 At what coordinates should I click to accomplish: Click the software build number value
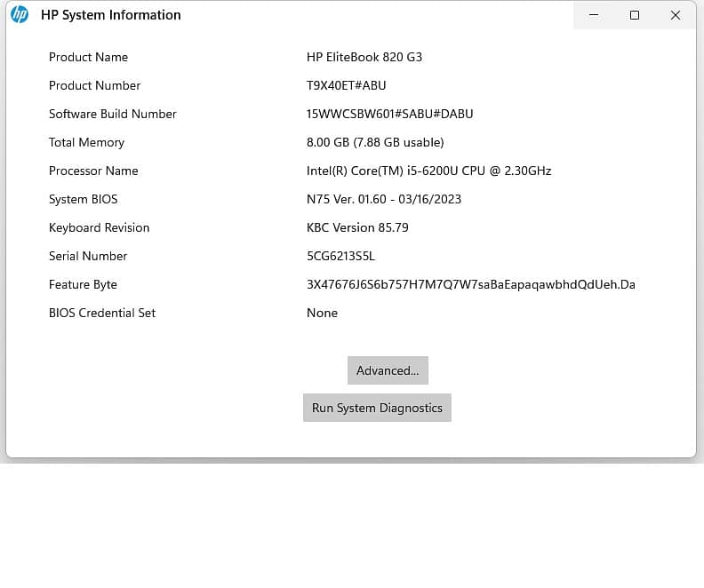coord(389,114)
